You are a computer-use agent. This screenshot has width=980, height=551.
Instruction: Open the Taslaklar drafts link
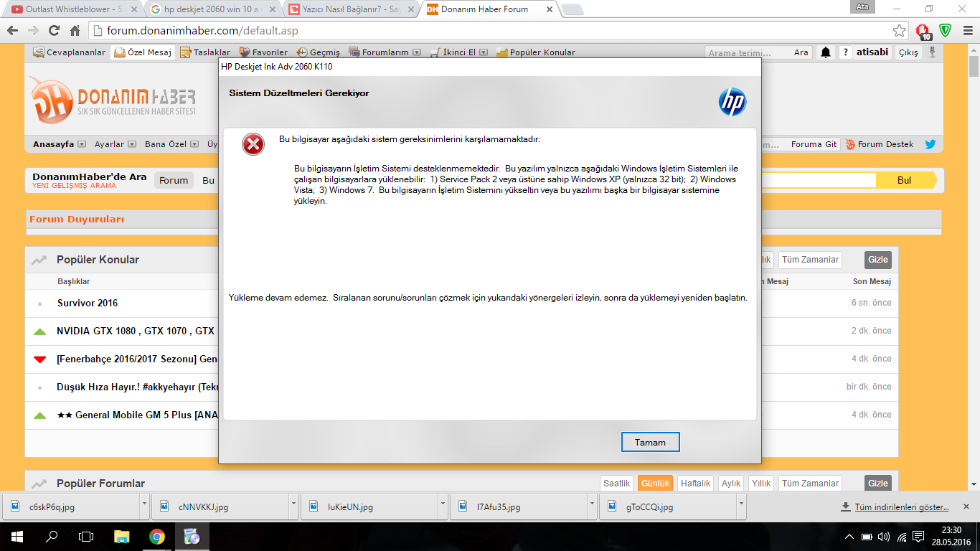[x=205, y=52]
